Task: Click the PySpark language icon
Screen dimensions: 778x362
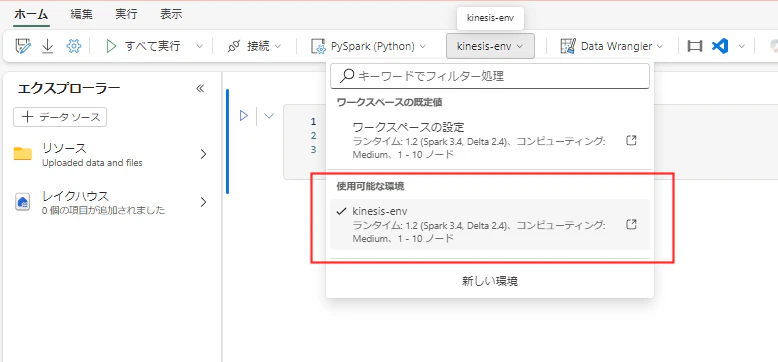Action: coord(318,46)
